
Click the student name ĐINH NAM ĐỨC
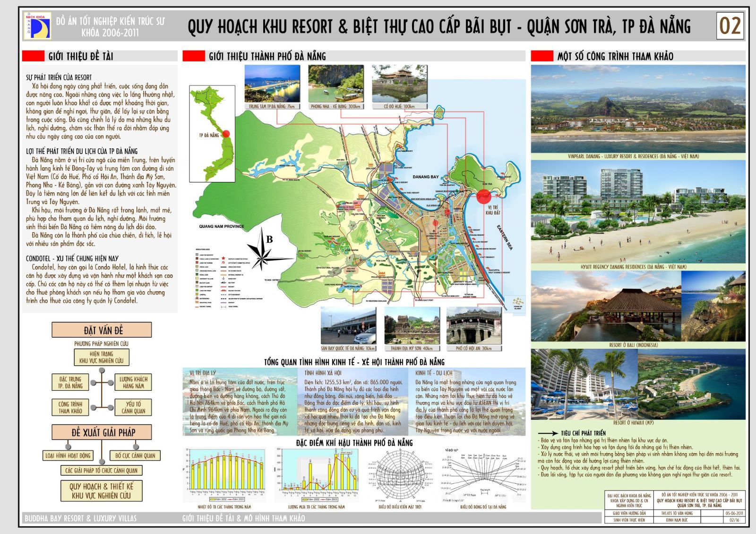[677, 520]
